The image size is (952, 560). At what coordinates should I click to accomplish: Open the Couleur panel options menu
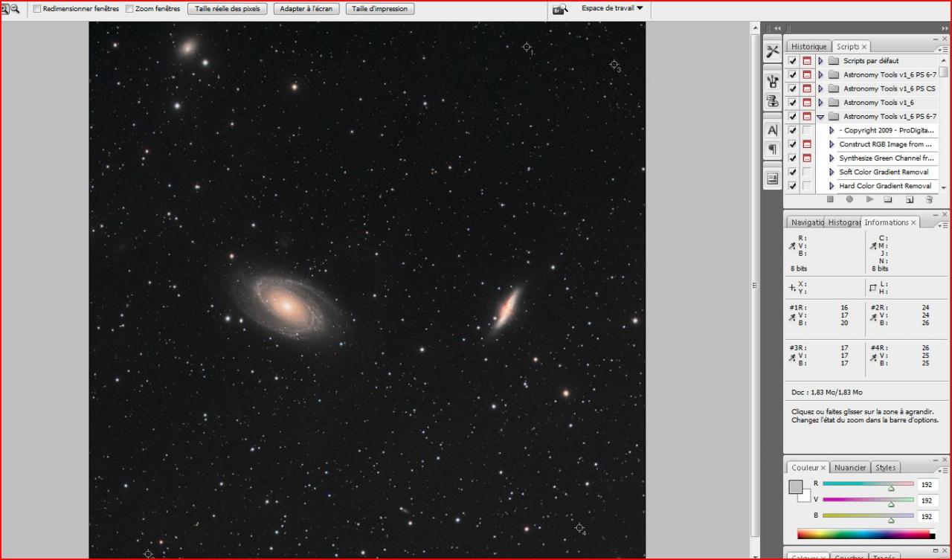coord(944,470)
